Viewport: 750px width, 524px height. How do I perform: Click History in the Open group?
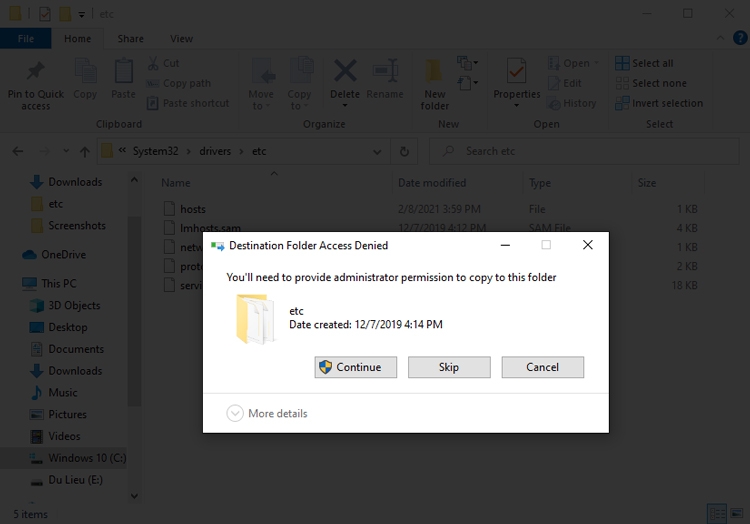tap(572, 103)
